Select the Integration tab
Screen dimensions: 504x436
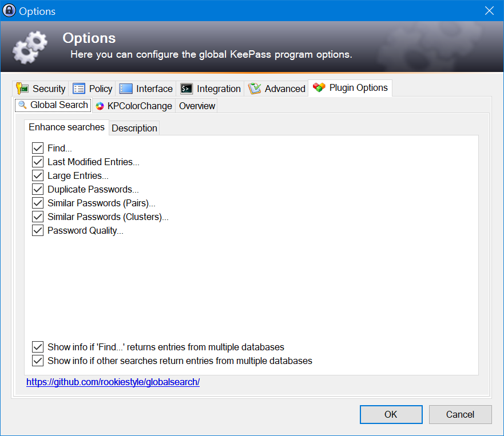coord(210,89)
